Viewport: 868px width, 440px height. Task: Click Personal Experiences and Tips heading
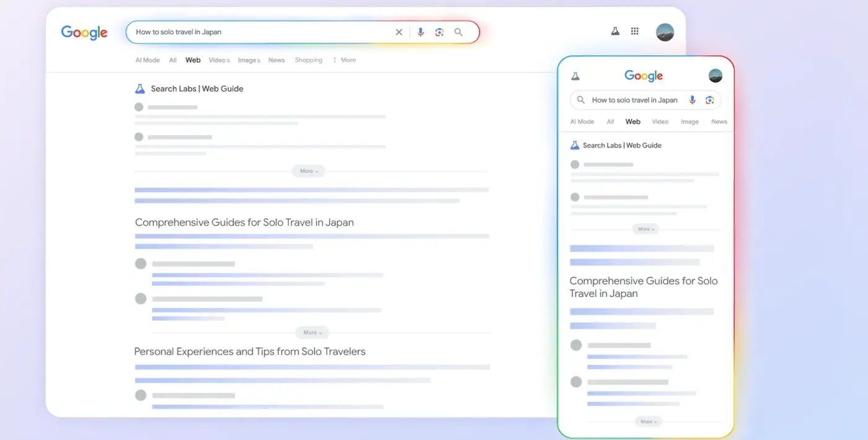pos(250,351)
